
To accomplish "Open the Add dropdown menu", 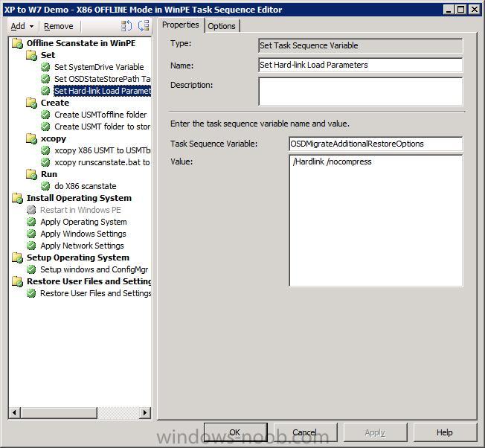I will point(22,26).
